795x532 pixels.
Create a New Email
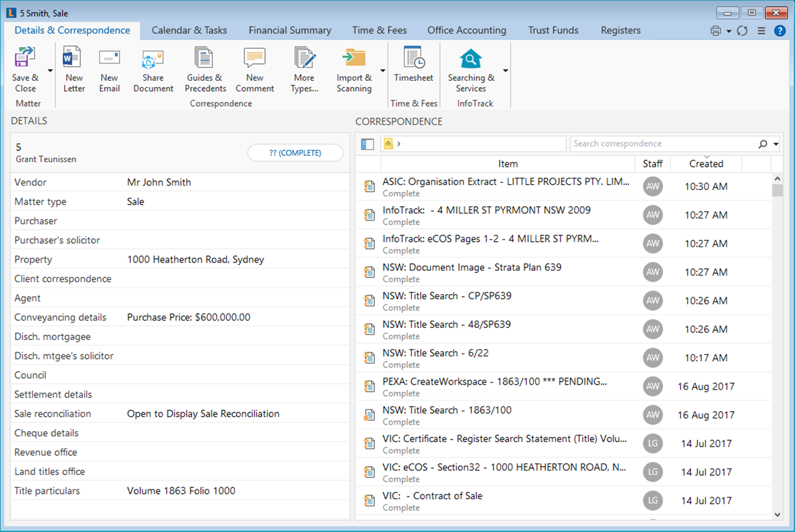coord(109,70)
